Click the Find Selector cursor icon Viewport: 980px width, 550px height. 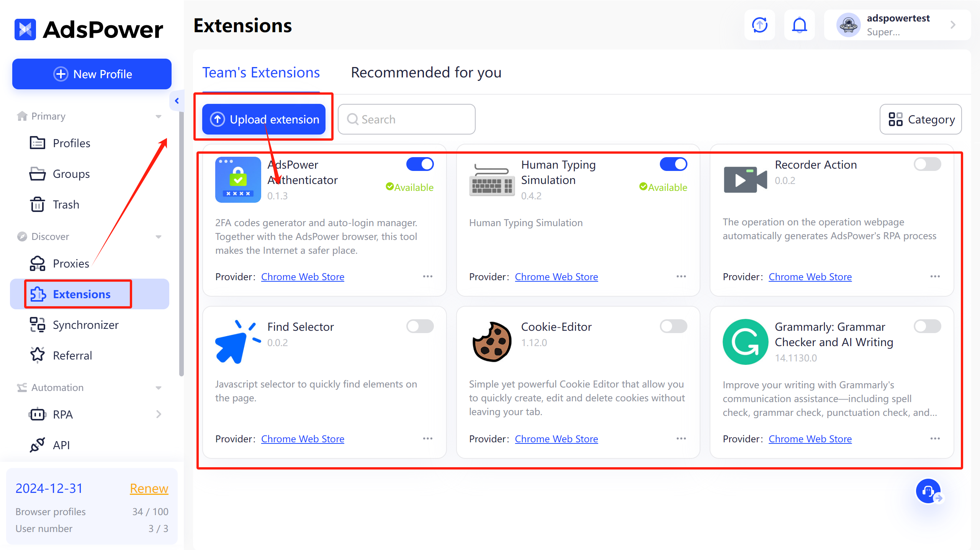238,341
